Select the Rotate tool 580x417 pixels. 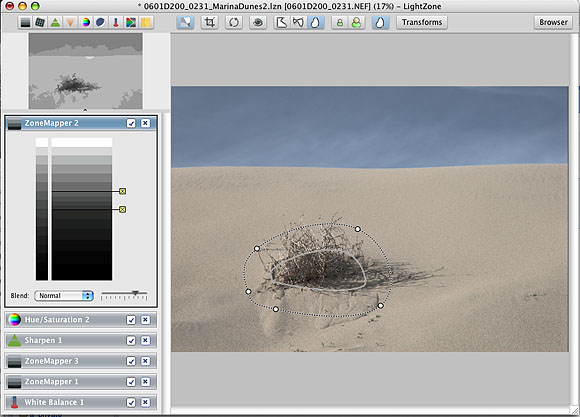pos(234,23)
